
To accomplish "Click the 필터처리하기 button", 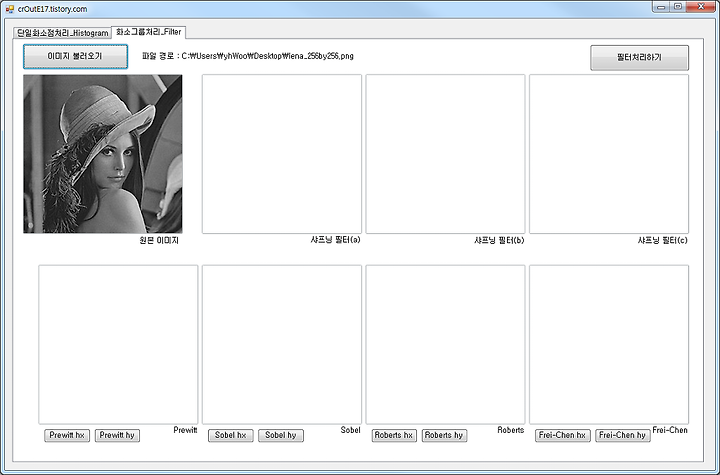I will [639, 57].
